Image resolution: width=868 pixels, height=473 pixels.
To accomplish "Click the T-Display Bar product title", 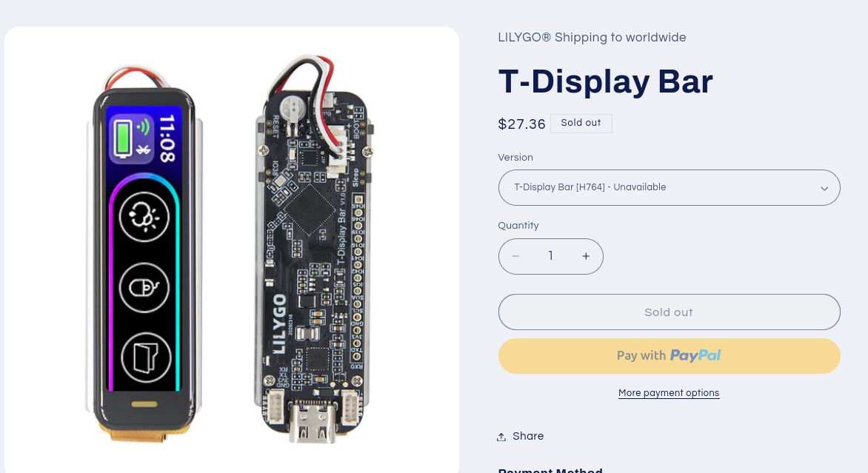I will 606,82.
